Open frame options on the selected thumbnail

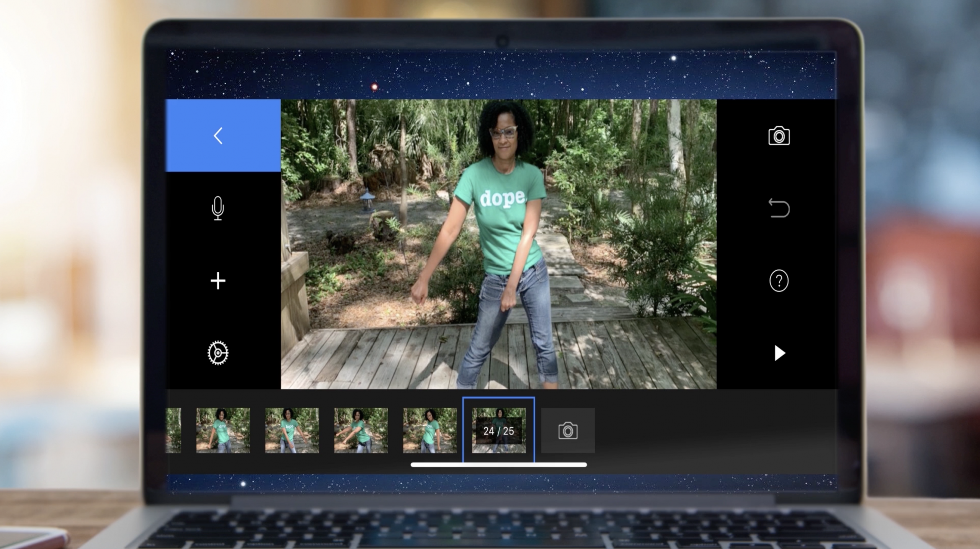[x=498, y=430]
